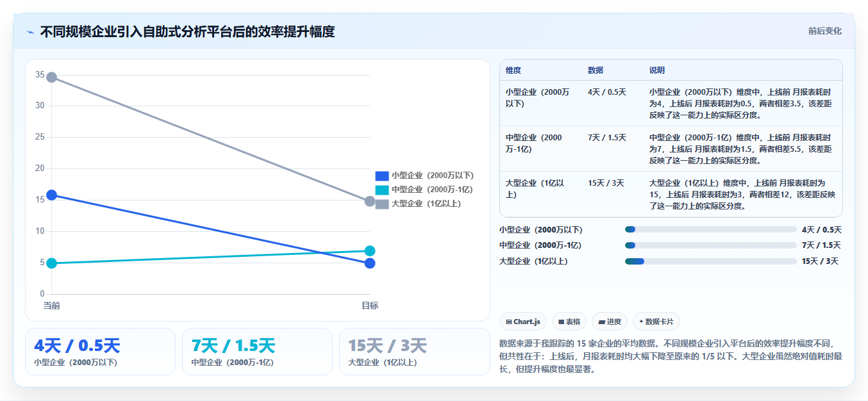Toggle the blue 小型企业 legend swatch
Image resolution: width=868 pixels, height=401 pixels.
tap(382, 176)
